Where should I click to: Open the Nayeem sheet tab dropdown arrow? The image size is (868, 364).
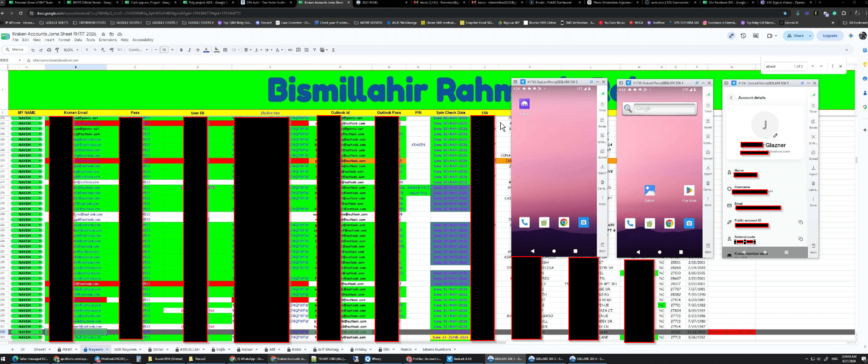(x=107, y=350)
